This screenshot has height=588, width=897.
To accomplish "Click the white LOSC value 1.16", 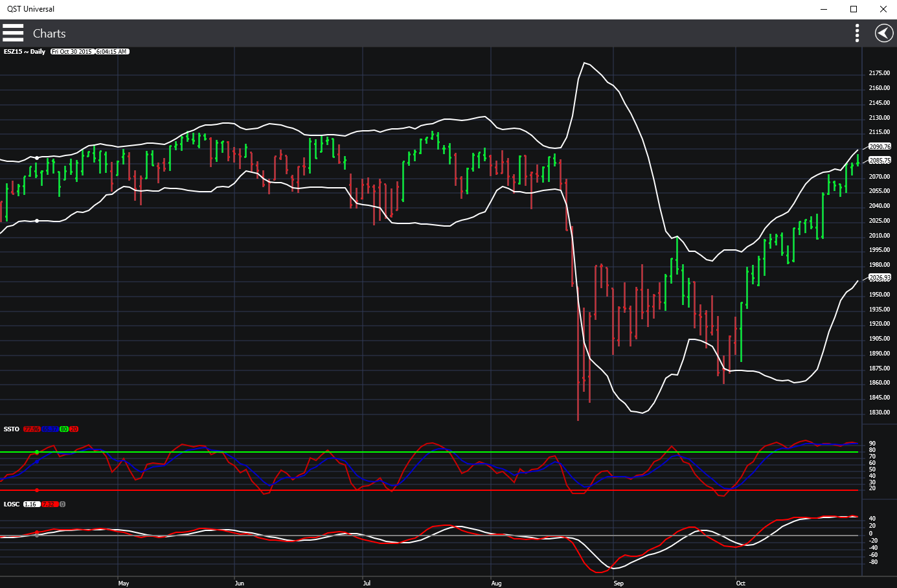I will (x=31, y=504).
